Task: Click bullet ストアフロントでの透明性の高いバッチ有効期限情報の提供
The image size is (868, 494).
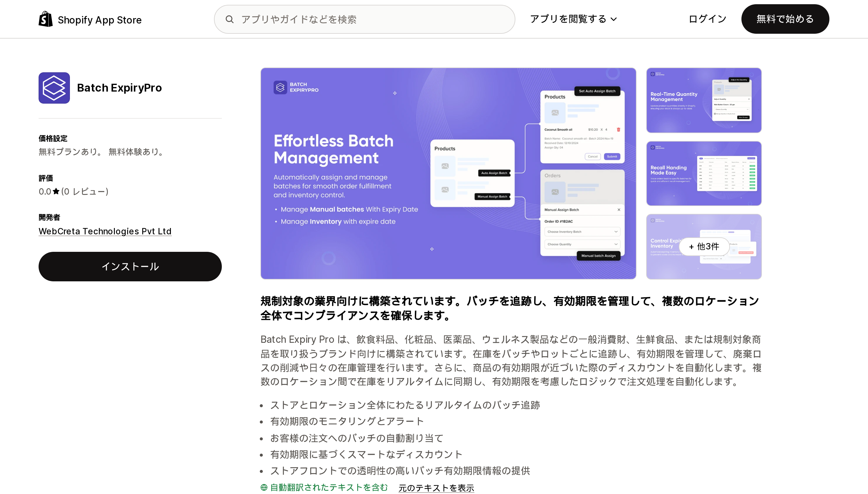Action: (400, 471)
